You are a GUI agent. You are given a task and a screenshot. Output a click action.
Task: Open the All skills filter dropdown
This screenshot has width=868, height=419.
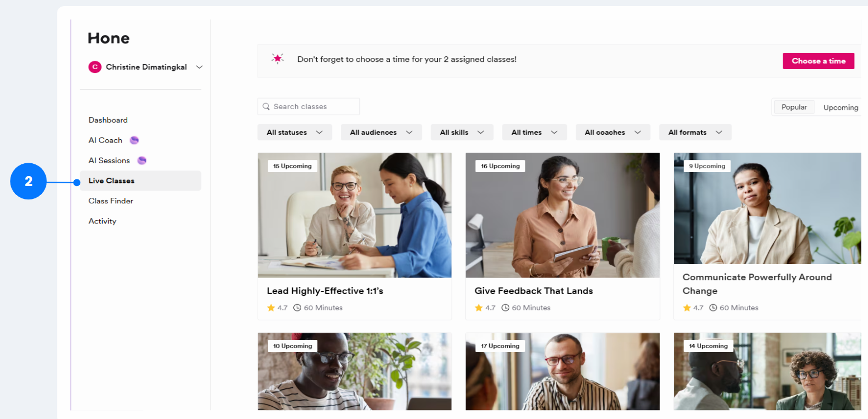(x=462, y=133)
